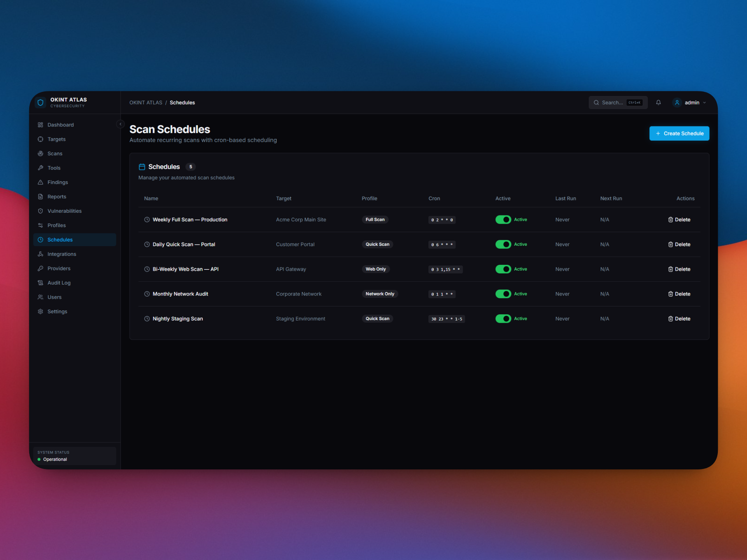Screen dimensions: 747x560
Task: Click the Create Schedule button
Action: tap(679, 133)
